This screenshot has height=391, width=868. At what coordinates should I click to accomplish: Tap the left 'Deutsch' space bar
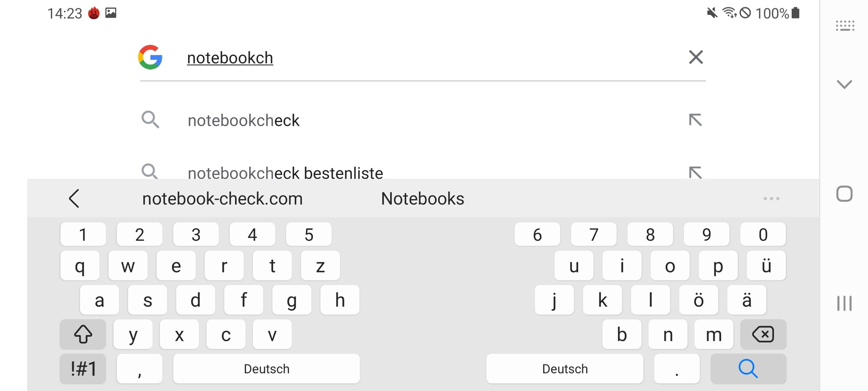[266, 368]
